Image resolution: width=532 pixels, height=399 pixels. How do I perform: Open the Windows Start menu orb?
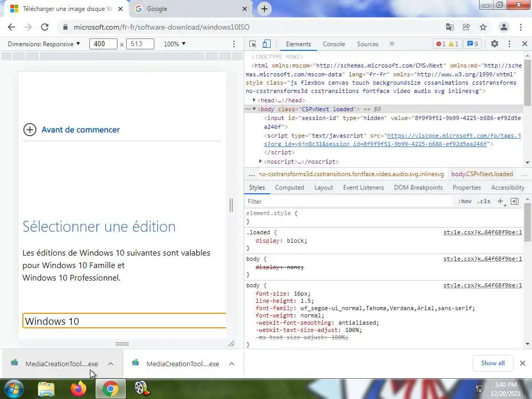click(14, 389)
